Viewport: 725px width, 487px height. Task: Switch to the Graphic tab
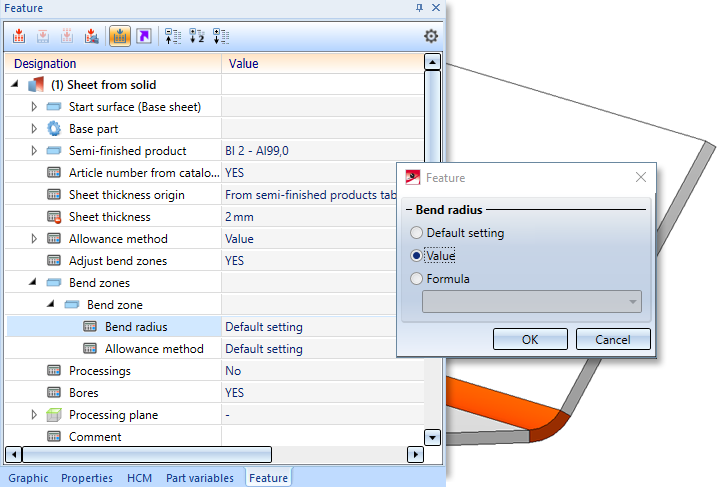[28, 478]
